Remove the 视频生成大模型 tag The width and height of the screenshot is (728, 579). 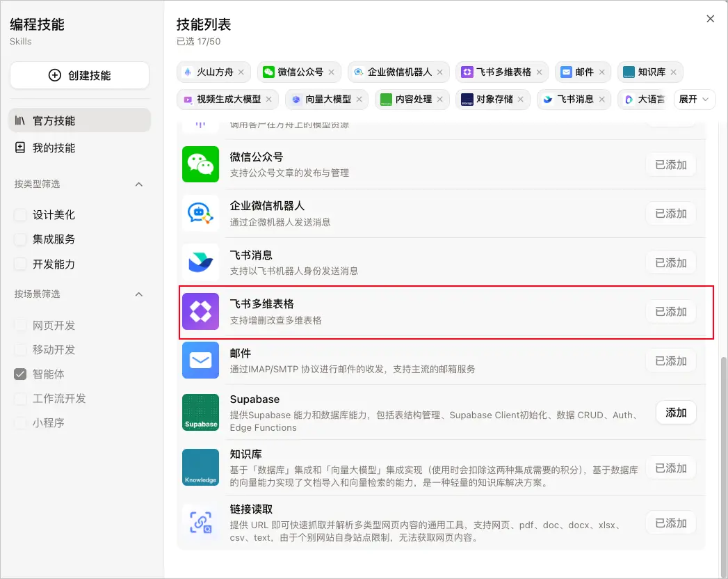[268, 100]
